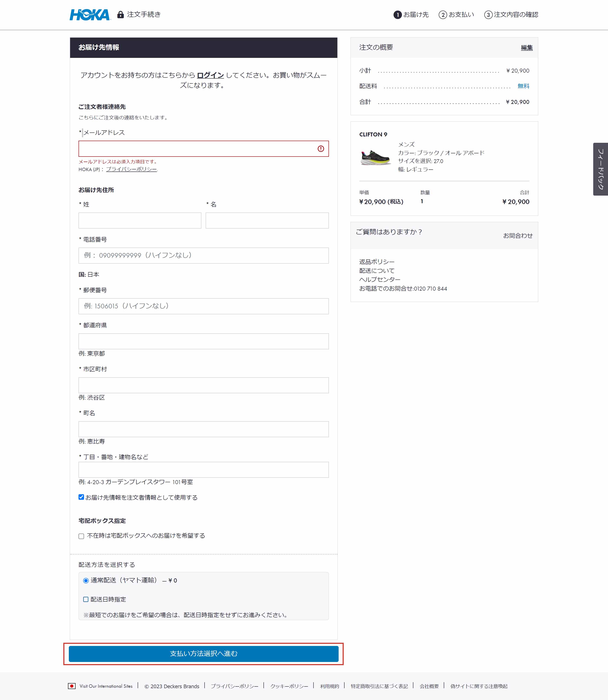The width and height of the screenshot is (608, 700).
Task: Click 編集 in the order summary
Action: coord(527,48)
